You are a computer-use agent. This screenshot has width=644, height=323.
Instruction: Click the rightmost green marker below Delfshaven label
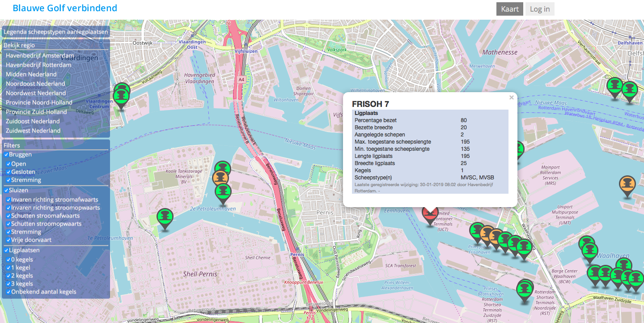[x=630, y=92]
